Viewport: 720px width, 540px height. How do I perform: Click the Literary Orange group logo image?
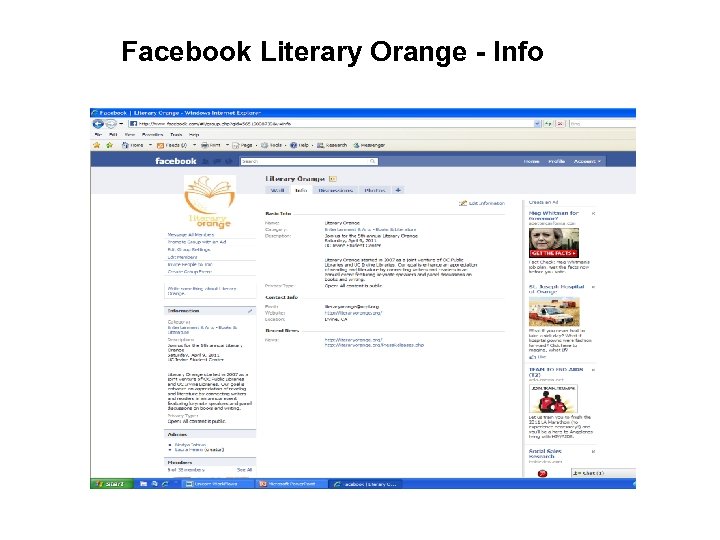[x=210, y=202]
